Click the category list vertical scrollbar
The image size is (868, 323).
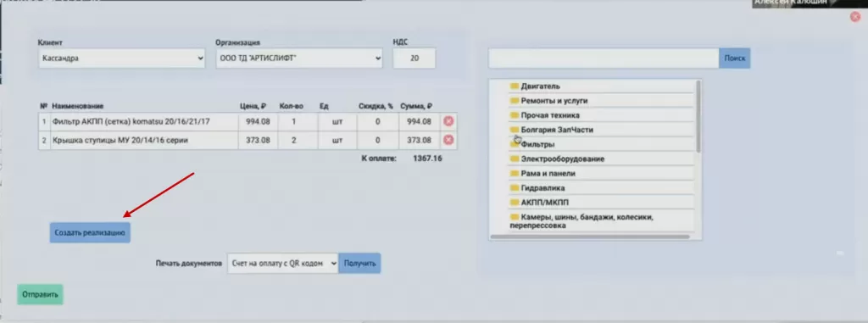coord(698,116)
